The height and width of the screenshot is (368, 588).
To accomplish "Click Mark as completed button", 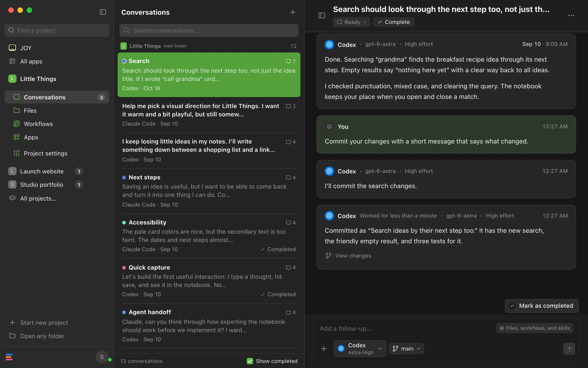I will 542,306.
